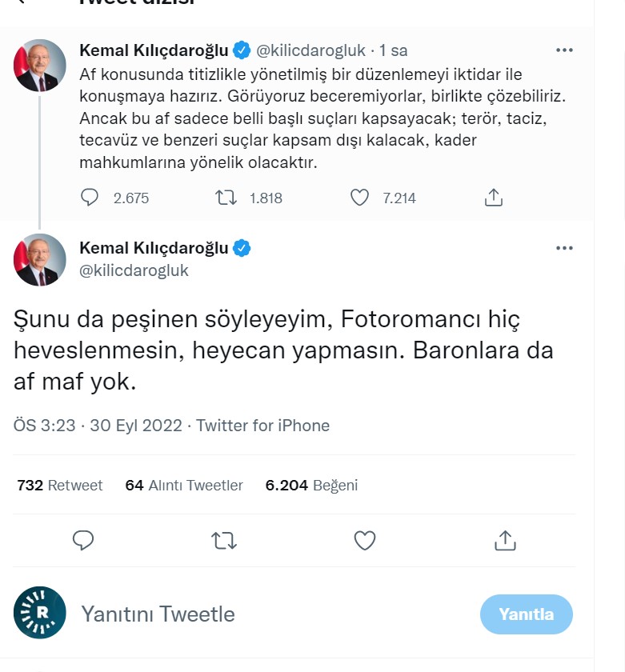Go back using the top-left arrow
This screenshot has width=625, height=672.
20,2
